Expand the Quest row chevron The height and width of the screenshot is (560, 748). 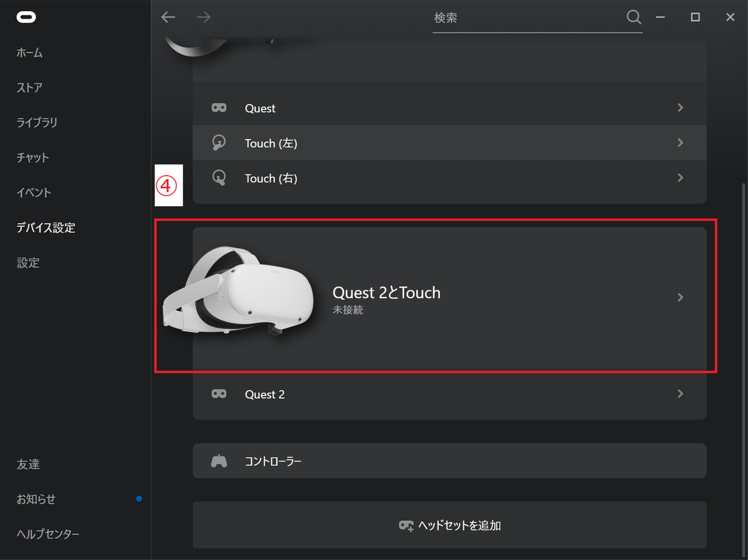point(680,108)
